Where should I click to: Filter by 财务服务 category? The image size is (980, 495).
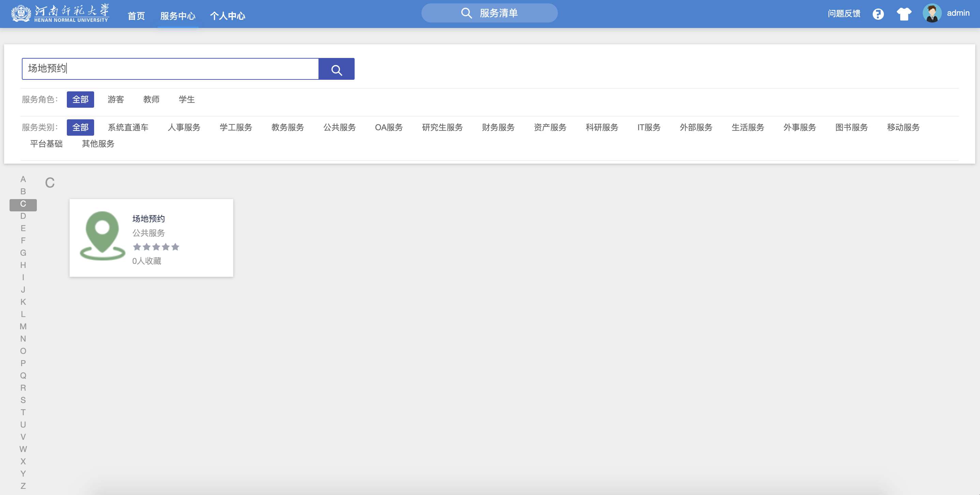pos(498,127)
